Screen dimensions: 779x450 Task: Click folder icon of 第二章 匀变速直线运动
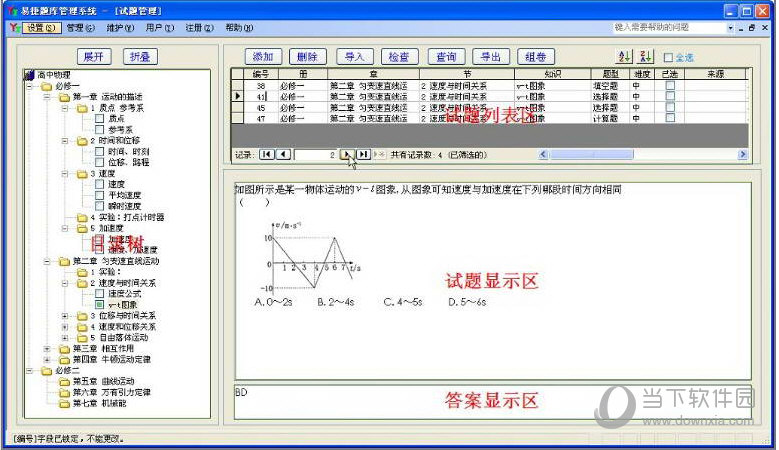click(65, 261)
